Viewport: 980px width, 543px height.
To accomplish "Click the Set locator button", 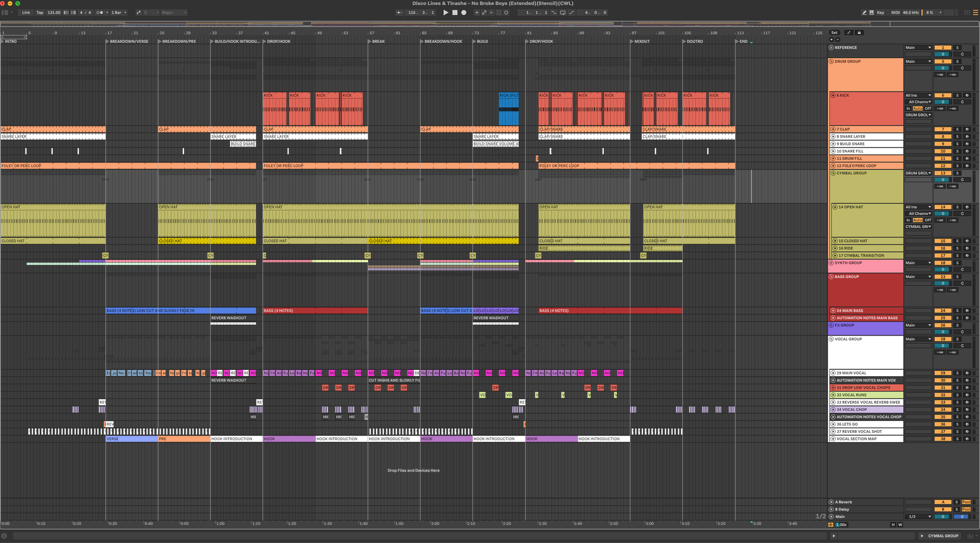I will click(x=834, y=33).
